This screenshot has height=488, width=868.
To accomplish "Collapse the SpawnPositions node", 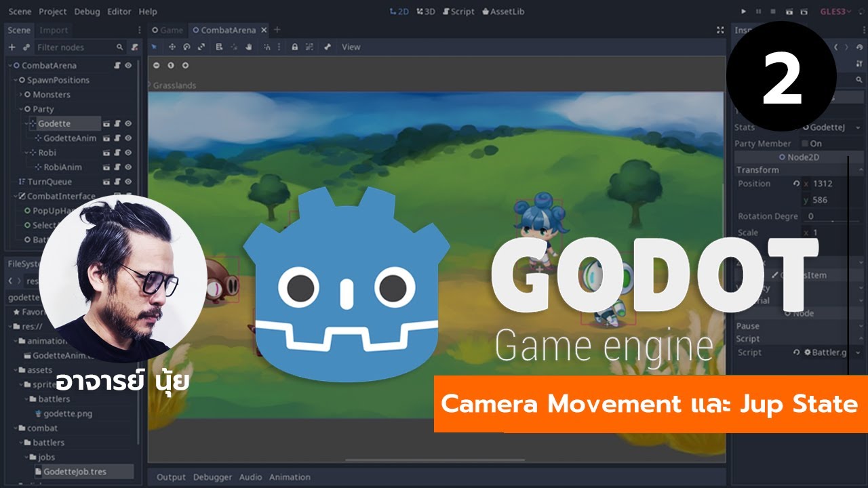I will point(16,80).
